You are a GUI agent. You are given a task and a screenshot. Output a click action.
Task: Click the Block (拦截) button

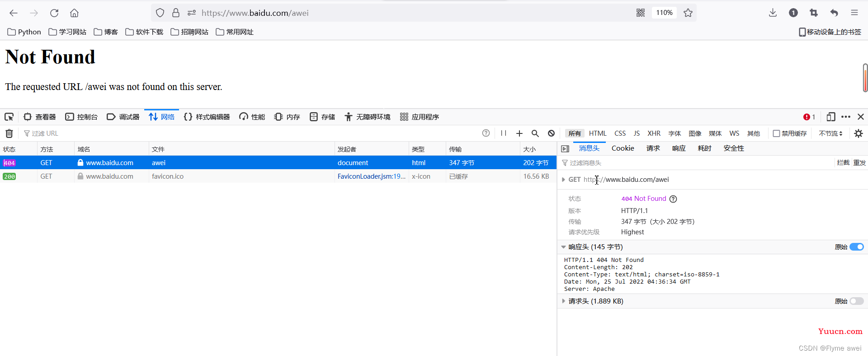(843, 163)
